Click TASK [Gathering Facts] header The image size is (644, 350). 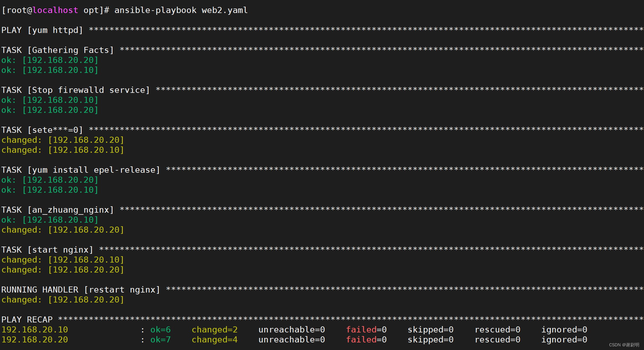57,50
